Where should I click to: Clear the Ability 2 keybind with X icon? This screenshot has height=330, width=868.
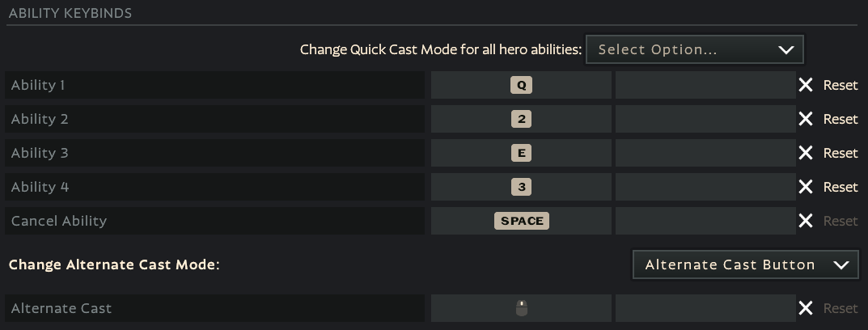(806, 118)
